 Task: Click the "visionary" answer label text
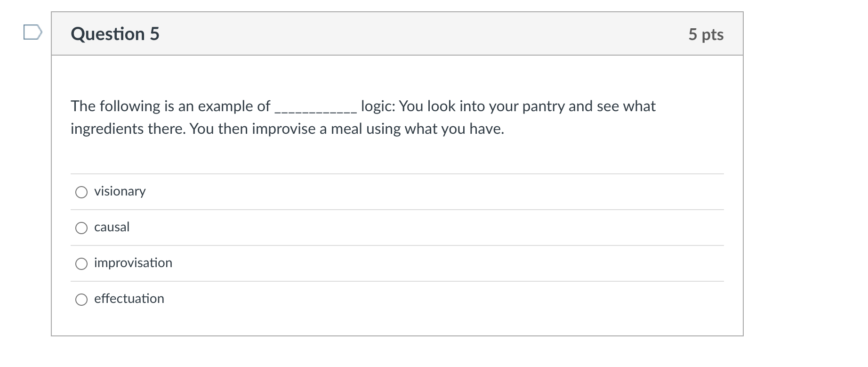pos(120,191)
